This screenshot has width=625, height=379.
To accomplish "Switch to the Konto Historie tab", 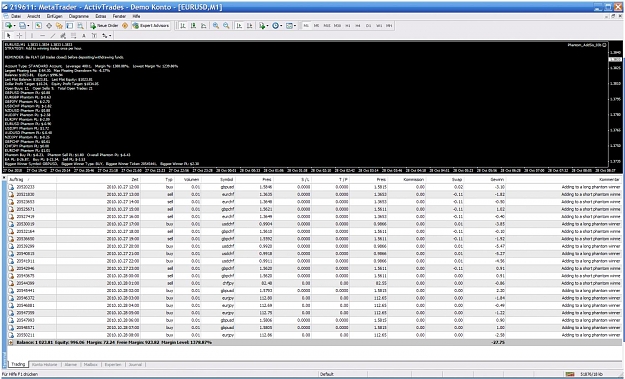I will [45, 364].
